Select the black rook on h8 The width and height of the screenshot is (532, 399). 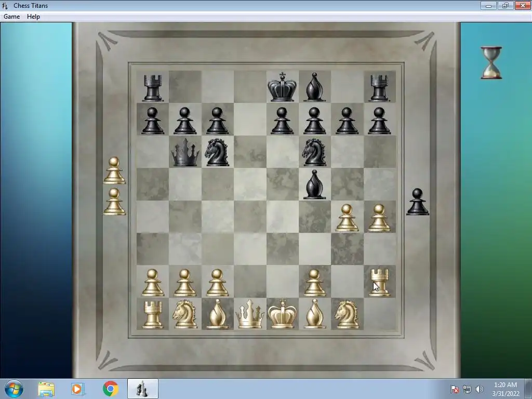pyautogui.click(x=379, y=88)
